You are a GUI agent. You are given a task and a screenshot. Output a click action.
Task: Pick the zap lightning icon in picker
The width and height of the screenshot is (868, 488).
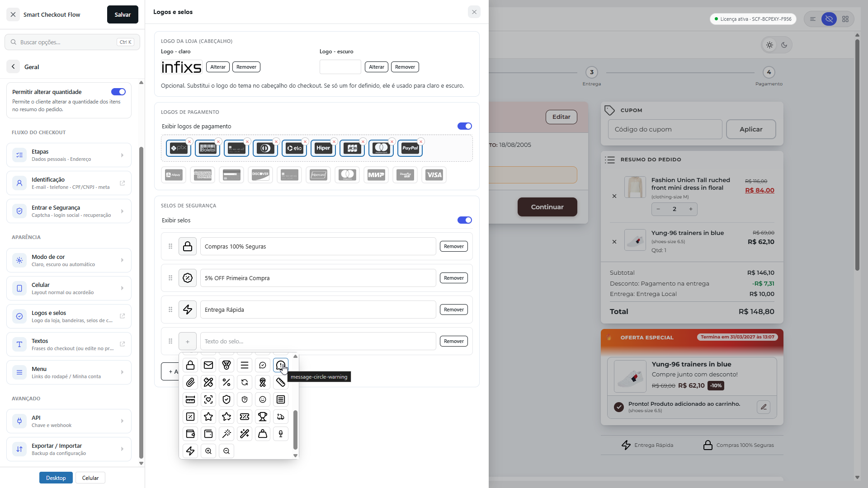pyautogui.click(x=190, y=451)
